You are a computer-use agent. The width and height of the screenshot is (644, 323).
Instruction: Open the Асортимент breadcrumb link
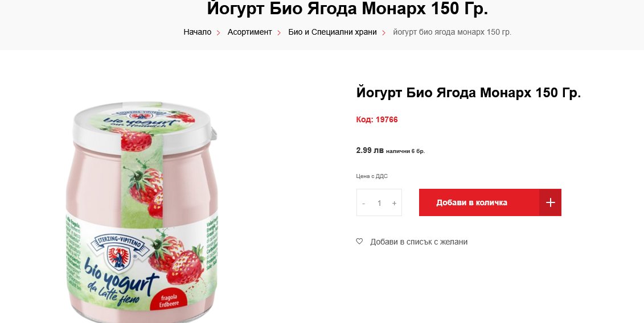click(x=250, y=32)
